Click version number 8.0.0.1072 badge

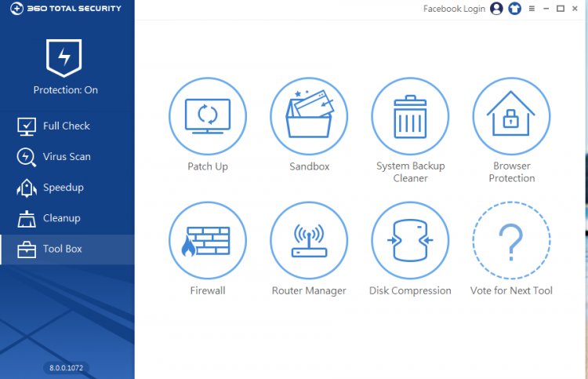(x=67, y=368)
